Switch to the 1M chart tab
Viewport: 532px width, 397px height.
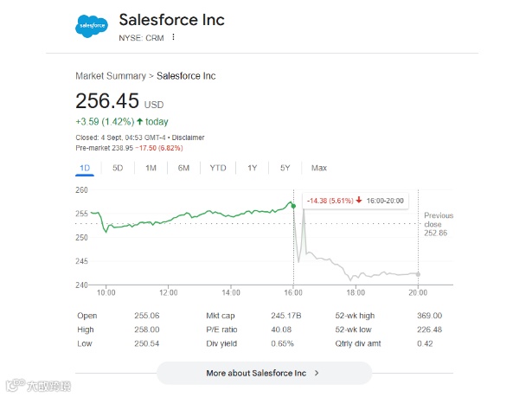(x=151, y=168)
